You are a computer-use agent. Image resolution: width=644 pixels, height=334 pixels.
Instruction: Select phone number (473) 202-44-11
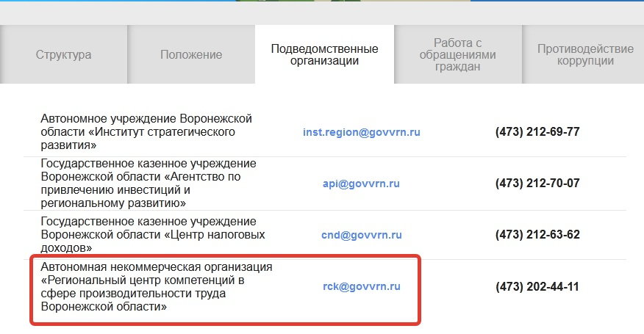click(x=537, y=286)
